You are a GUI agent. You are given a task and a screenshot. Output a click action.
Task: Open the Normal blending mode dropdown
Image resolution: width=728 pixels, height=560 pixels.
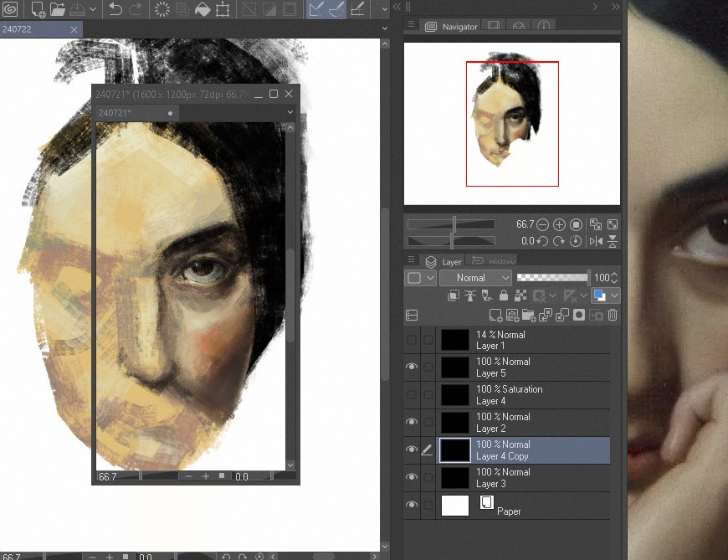pos(475,278)
